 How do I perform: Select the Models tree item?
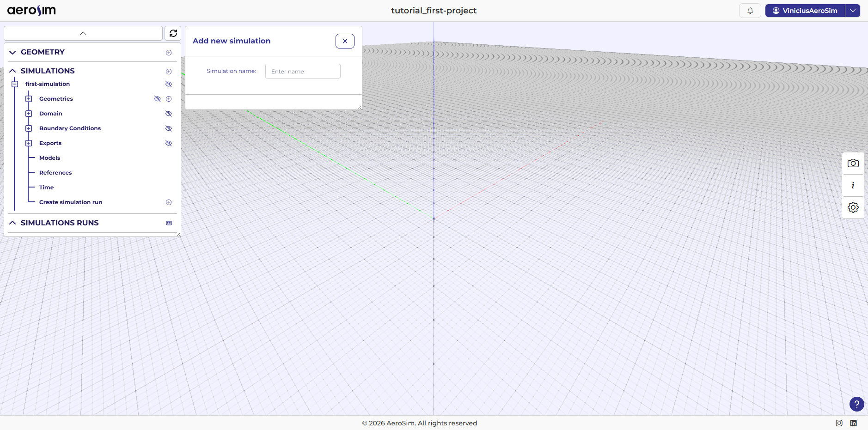click(49, 157)
